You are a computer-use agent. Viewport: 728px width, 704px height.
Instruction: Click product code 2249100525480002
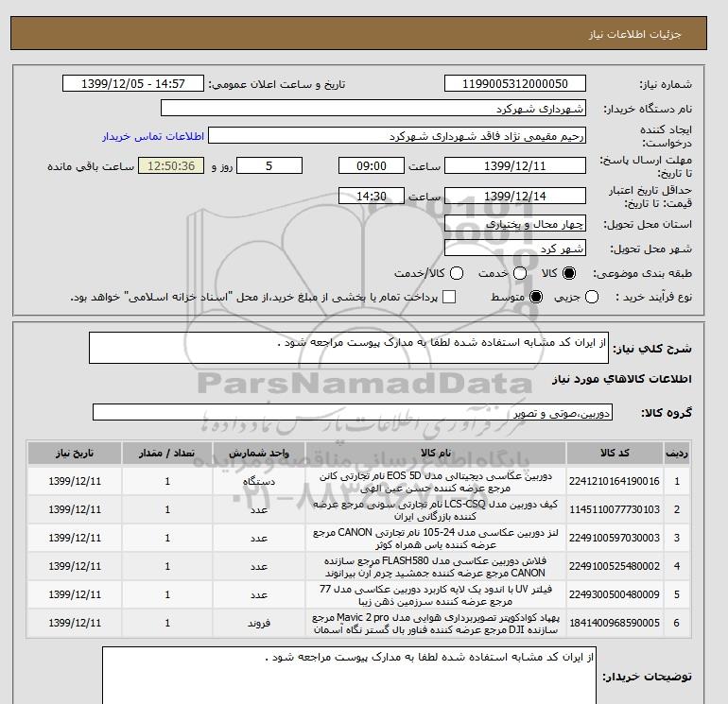click(615, 566)
